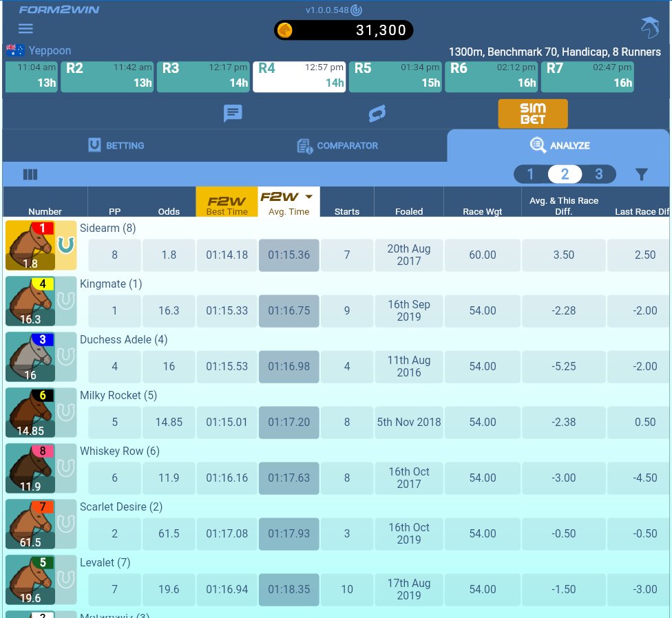Switch to the Betting tab
Image resolution: width=672 pixels, height=618 pixels.
(x=116, y=146)
